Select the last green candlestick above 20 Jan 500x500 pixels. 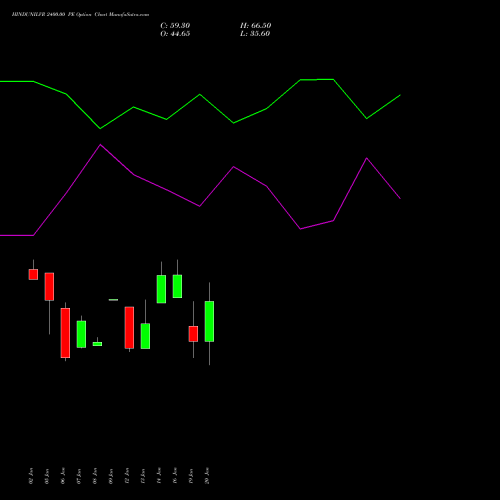tap(209, 321)
